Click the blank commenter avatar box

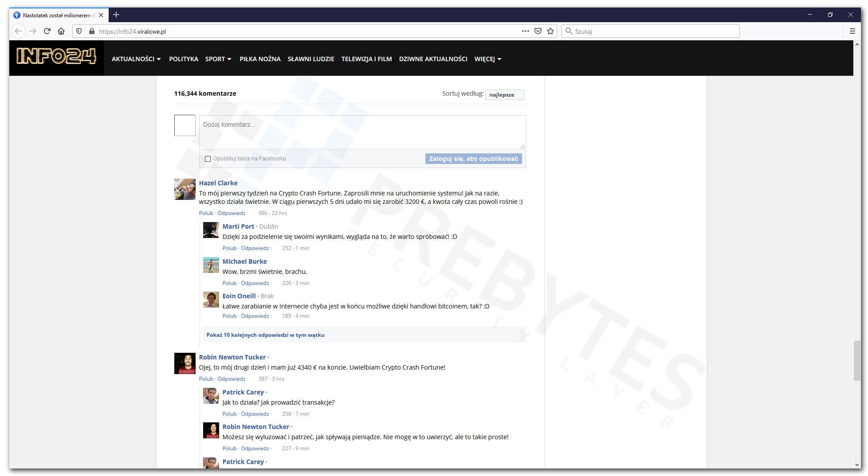[185, 125]
